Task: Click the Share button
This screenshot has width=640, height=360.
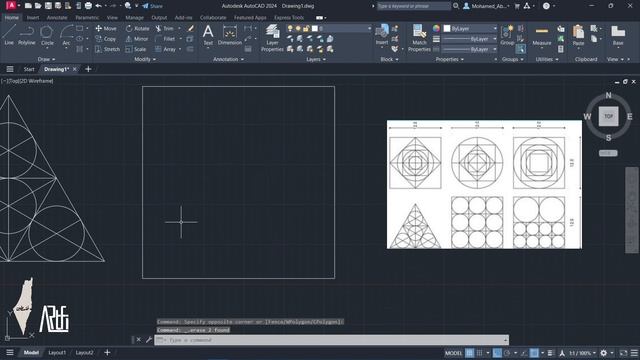Action: click(152, 6)
